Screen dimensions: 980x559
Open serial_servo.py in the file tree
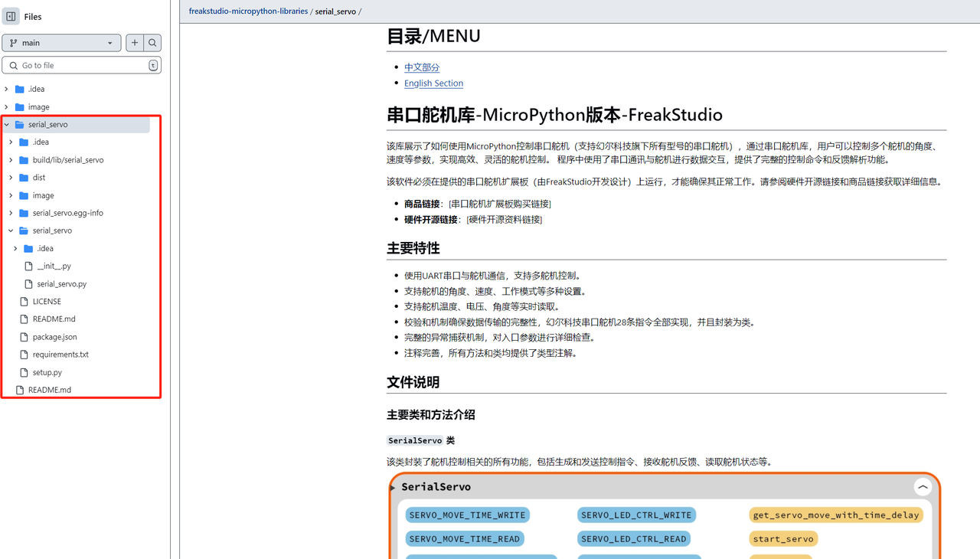tap(62, 283)
